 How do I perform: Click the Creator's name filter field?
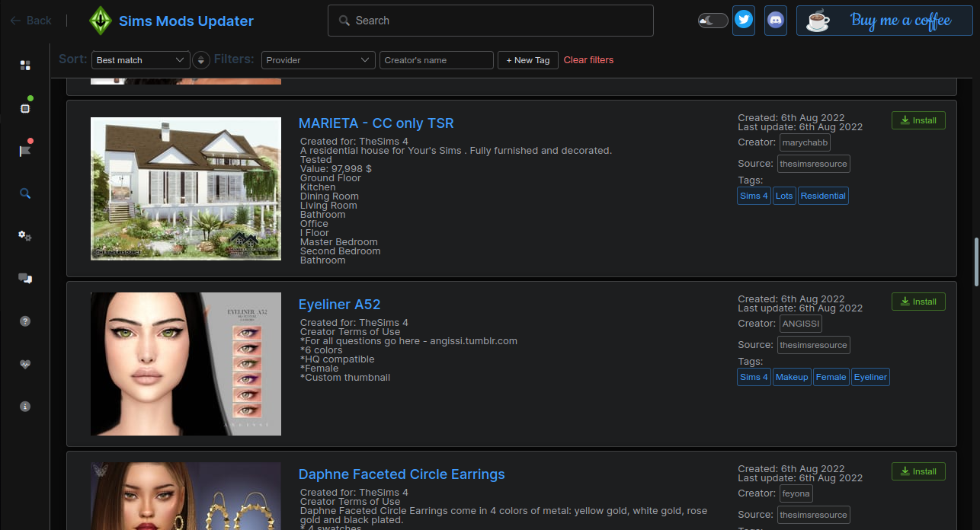pos(437,60)
